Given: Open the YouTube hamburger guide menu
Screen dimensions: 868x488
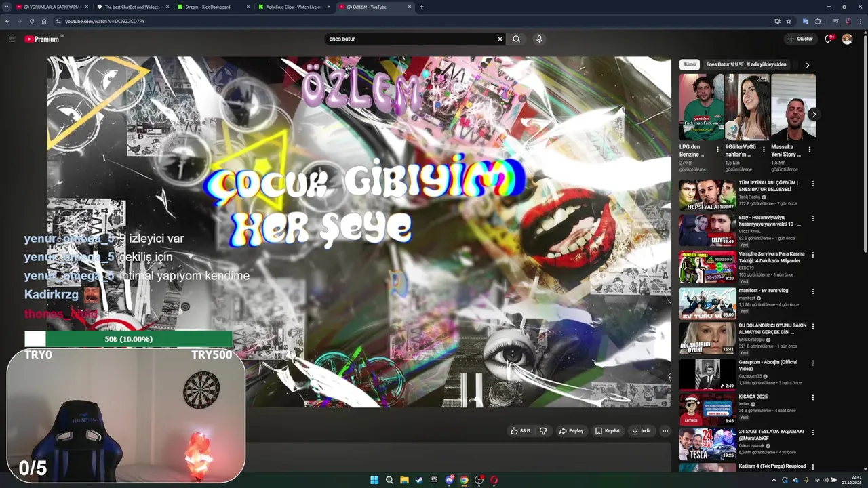Looking at the screenshot, I should [12, 39].
